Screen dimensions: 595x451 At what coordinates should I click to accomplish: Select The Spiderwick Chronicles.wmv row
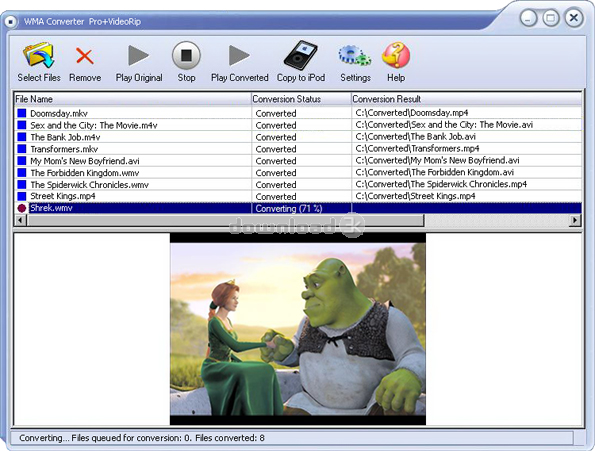(298, 184)
